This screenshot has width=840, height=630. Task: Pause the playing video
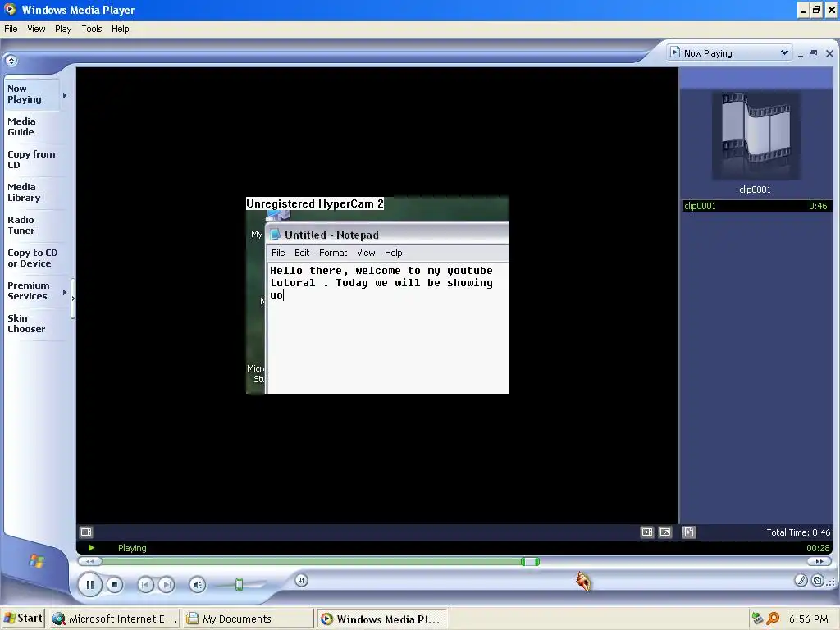click(x=90, y=584)
